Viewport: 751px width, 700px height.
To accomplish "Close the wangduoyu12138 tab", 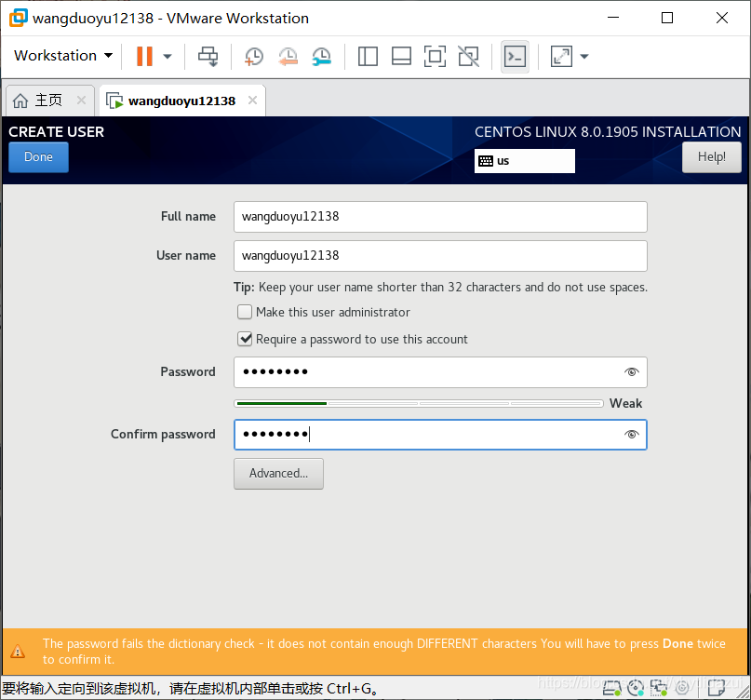I will [x=252, y=101].
